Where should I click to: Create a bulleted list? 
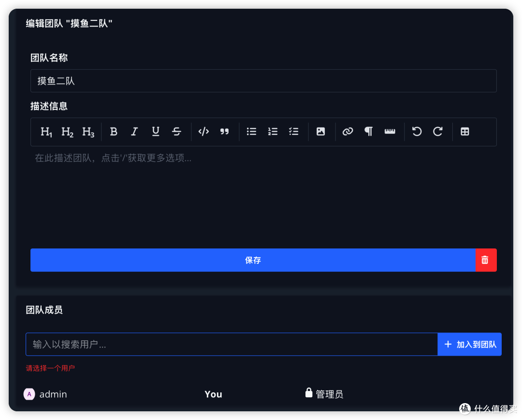point(251,132)
